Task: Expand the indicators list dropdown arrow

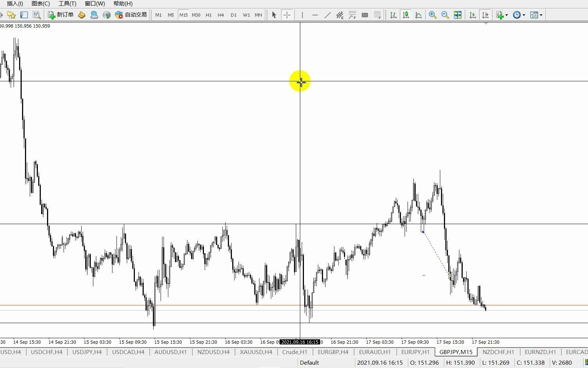Action: pos(506,15)
